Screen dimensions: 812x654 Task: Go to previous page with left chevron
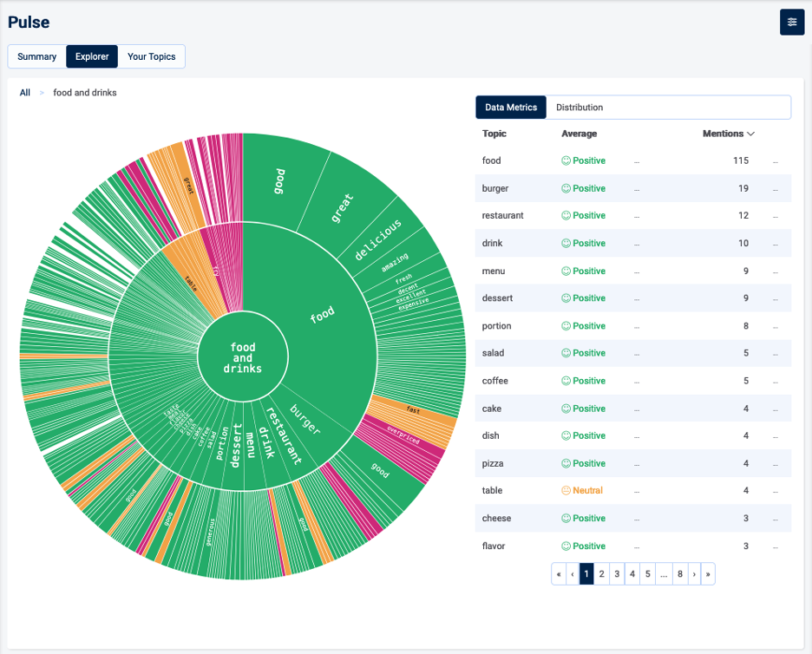[572, 573]
